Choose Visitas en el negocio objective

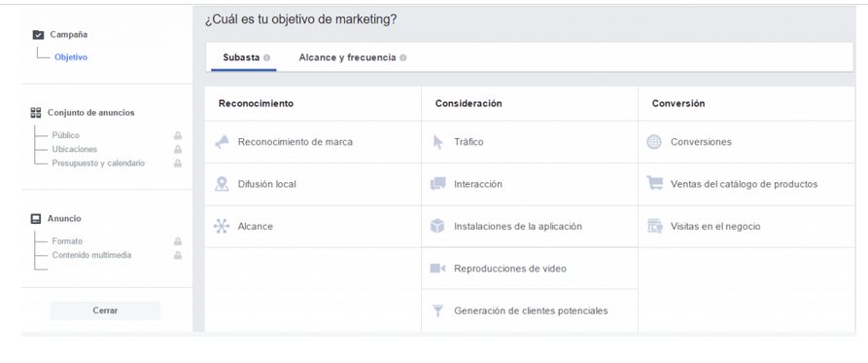tap(746, 226)
